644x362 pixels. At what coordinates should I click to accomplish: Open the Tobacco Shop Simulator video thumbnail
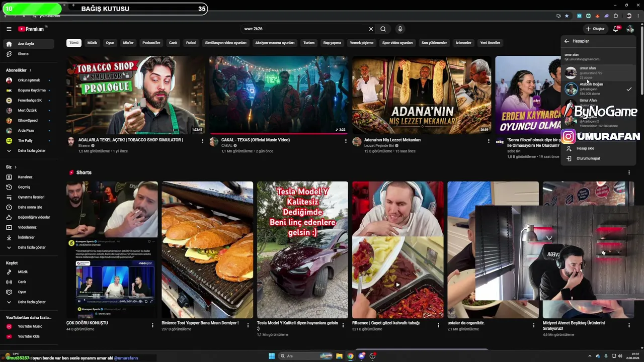point(136,95)
